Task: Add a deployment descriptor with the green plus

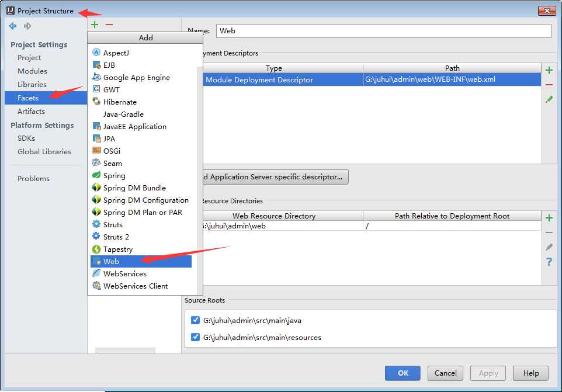Action: tap(549, 70)
